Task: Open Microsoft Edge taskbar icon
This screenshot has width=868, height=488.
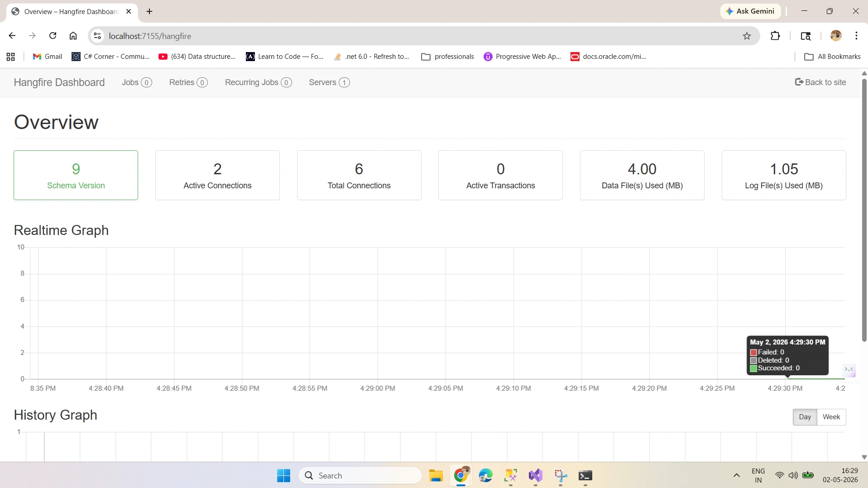Action: coord(485,476)
